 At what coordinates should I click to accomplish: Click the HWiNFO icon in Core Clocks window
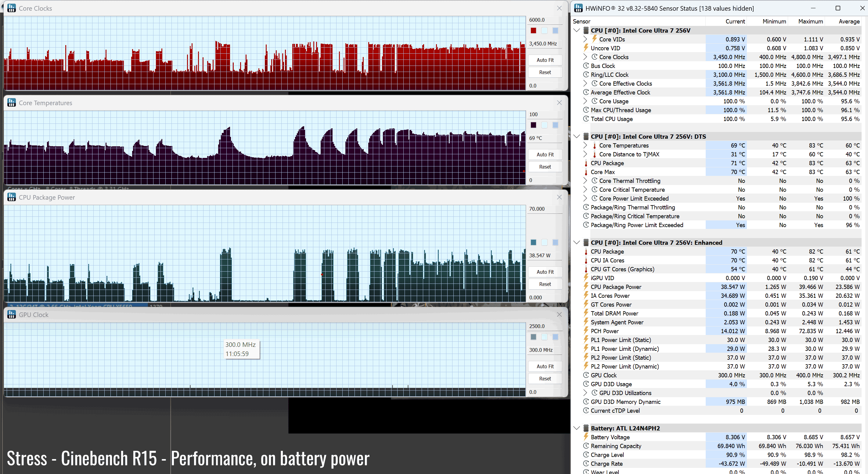pos(12,8)
